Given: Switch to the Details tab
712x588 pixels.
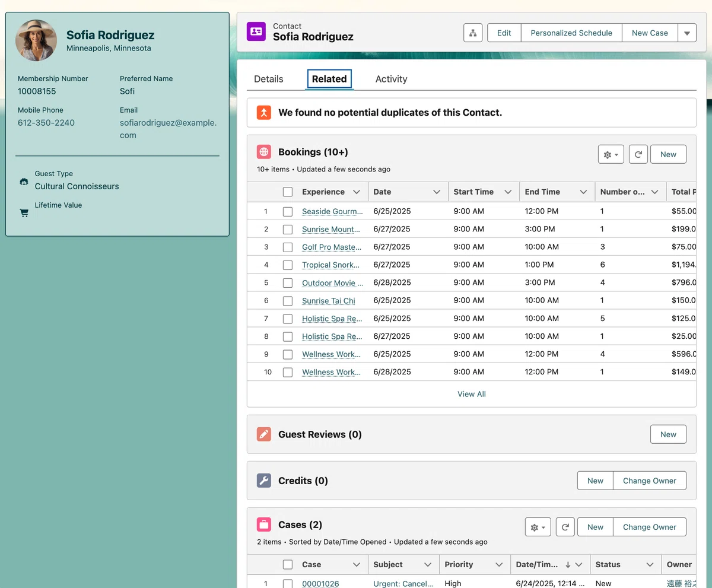Looking at the screenshot, I should coord(269,79).
